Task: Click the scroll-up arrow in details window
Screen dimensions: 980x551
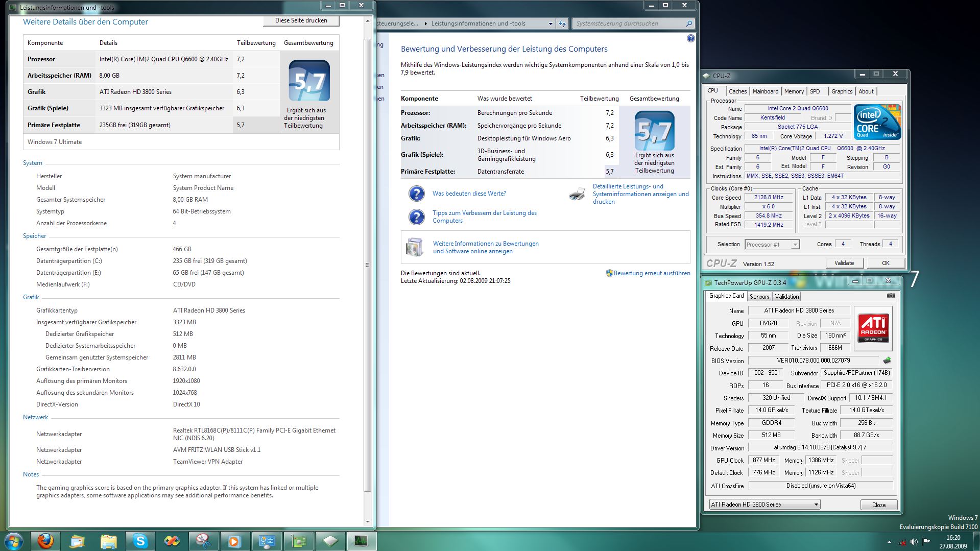Action: 368,21
